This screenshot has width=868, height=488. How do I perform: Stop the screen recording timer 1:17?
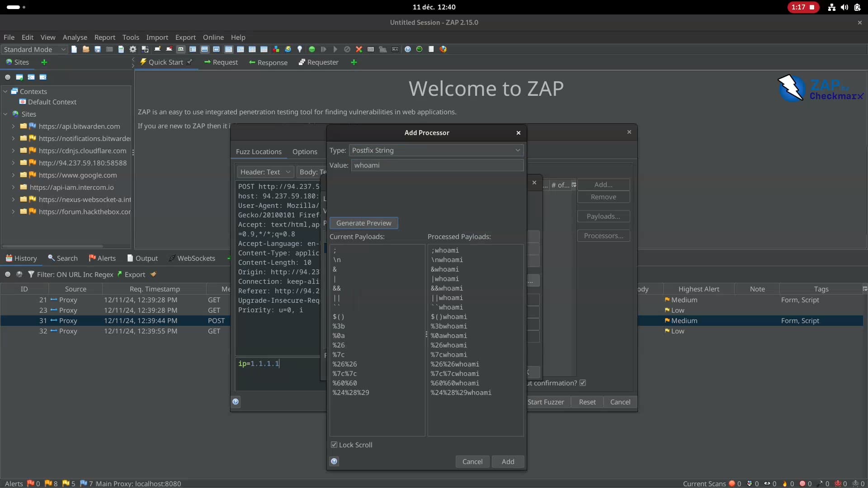pos(803,7)
